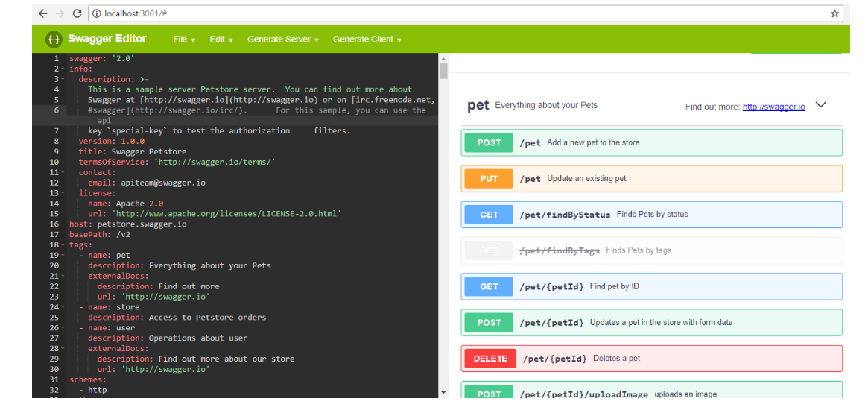Fold the schemes block at line 31

[63, 380]
